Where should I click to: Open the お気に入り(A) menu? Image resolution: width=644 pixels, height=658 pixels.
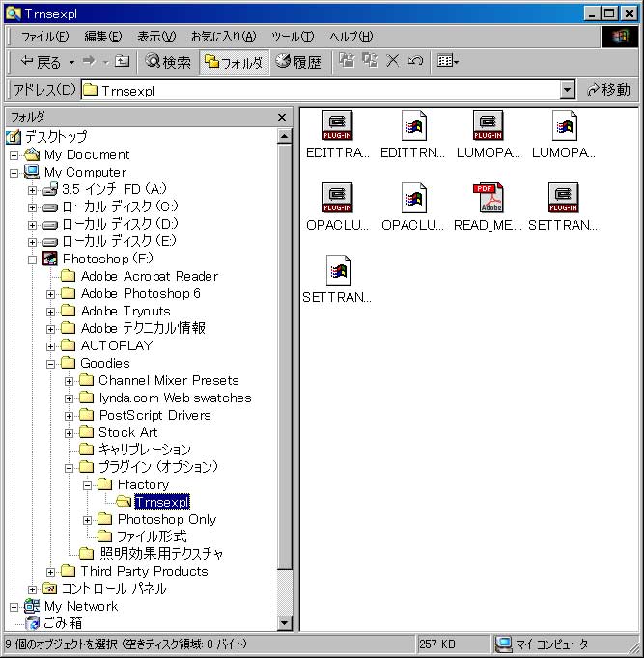click(x=223, y=37)
